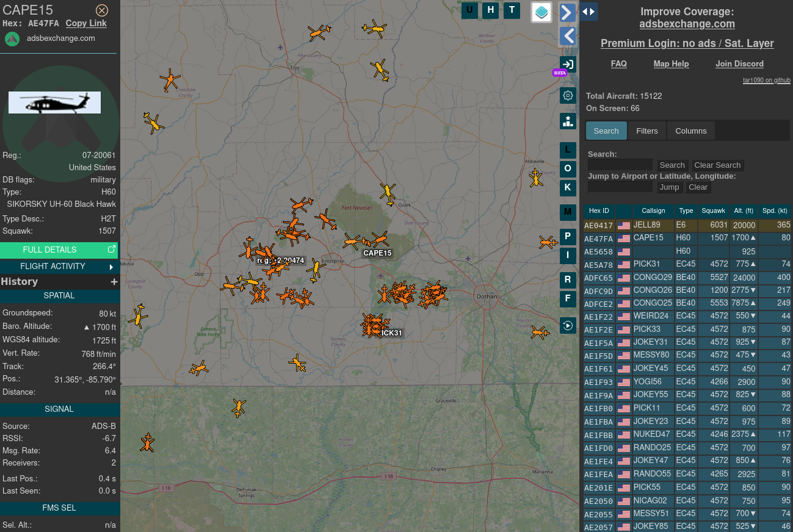The width and height of the screenshot is (793, 532).
Task: Click the right chevron sidebar arrow
Action: pos(568,12)
